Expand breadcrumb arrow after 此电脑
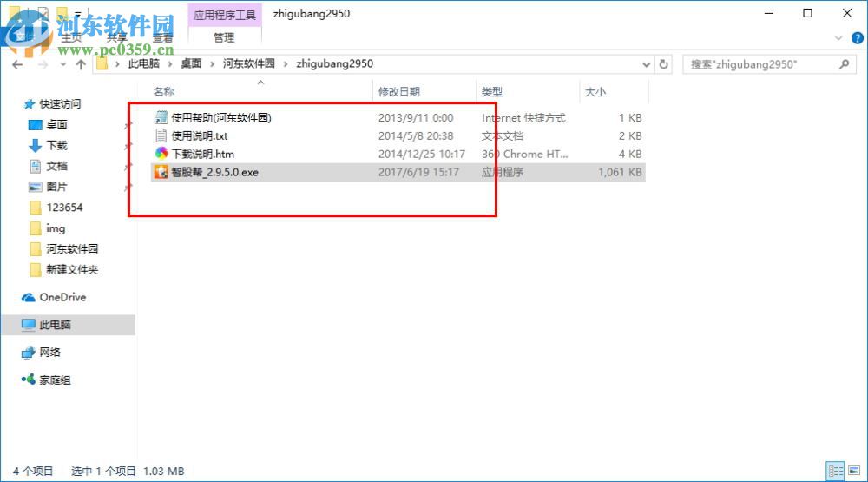This screenshot has height=482, width=868. tap(170, 64)
